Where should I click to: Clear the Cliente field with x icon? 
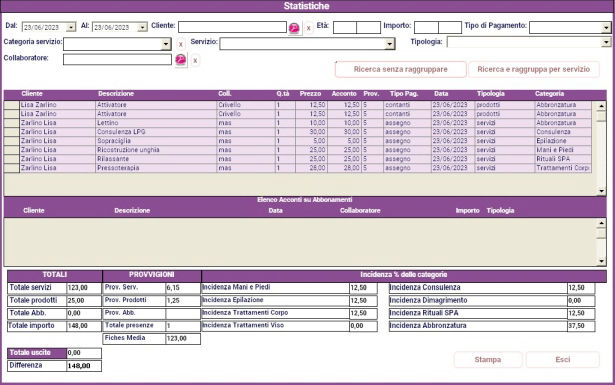coord(309,28)
